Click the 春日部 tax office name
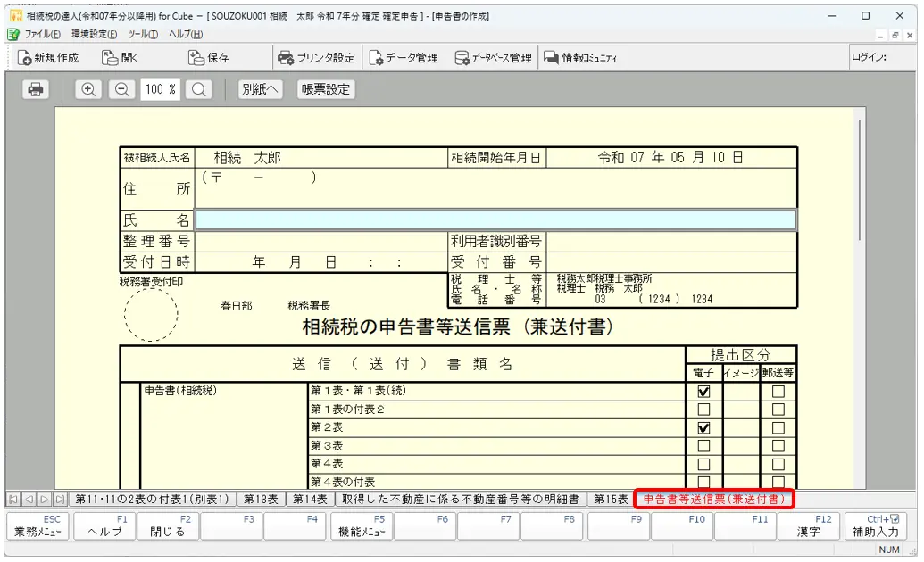 236,306
